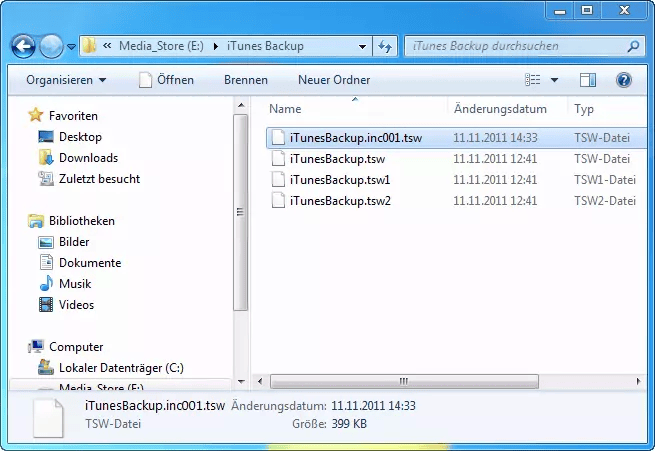Viewport: 655px width, 451px height.
Task: Click the Musik note icon
Action: tap(46, 284)
